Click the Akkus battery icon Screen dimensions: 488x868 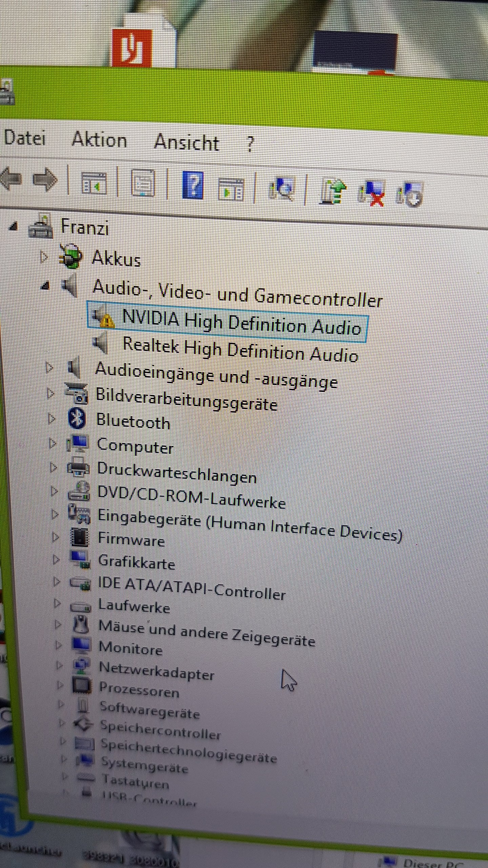tap(70, 256)
